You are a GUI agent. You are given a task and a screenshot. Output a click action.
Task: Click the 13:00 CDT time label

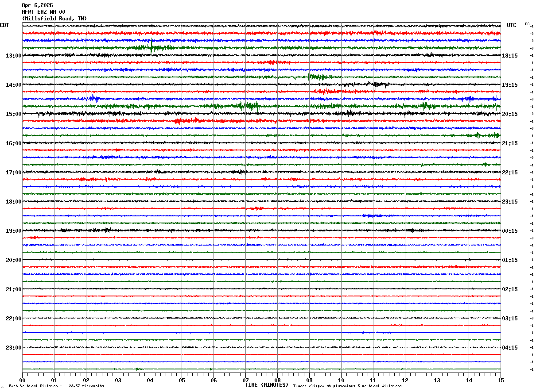click(14, 55)
